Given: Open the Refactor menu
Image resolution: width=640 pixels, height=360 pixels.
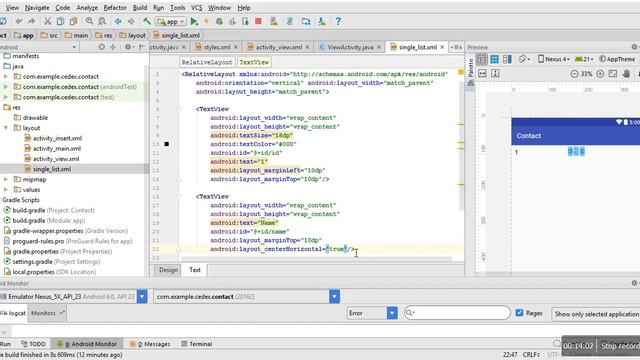Looking at the screenshot, I should tap(115, 8).
